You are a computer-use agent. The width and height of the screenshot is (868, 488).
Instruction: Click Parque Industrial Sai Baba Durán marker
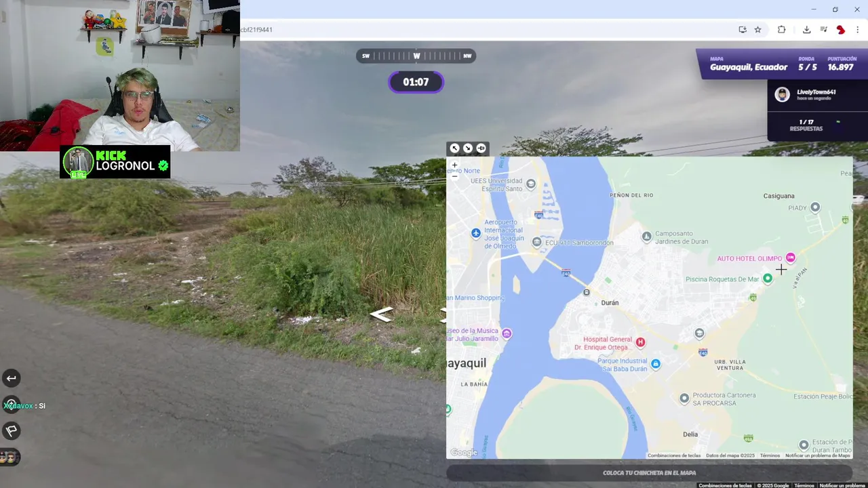655,364
